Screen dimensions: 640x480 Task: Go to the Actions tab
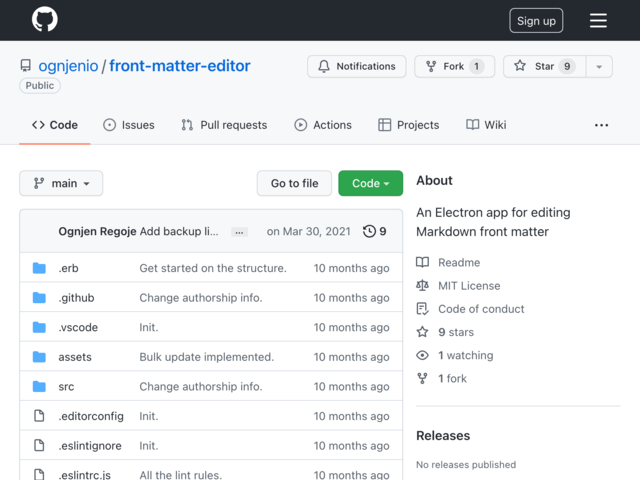pos(323,125)
